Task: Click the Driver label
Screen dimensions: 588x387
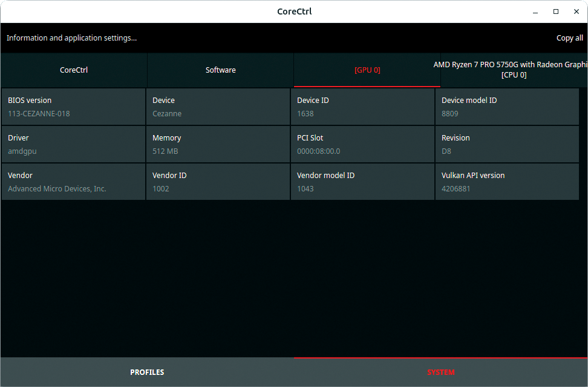Action: pos(18,137)
